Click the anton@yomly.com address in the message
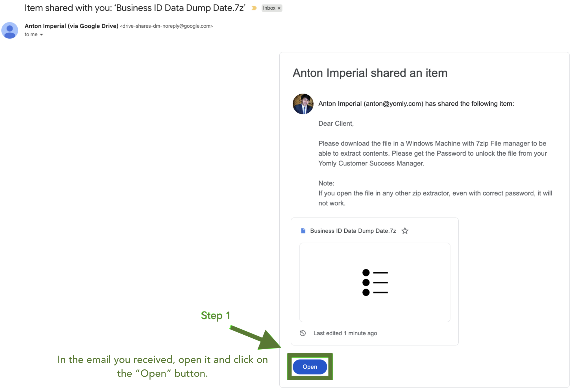 (393, 104)
